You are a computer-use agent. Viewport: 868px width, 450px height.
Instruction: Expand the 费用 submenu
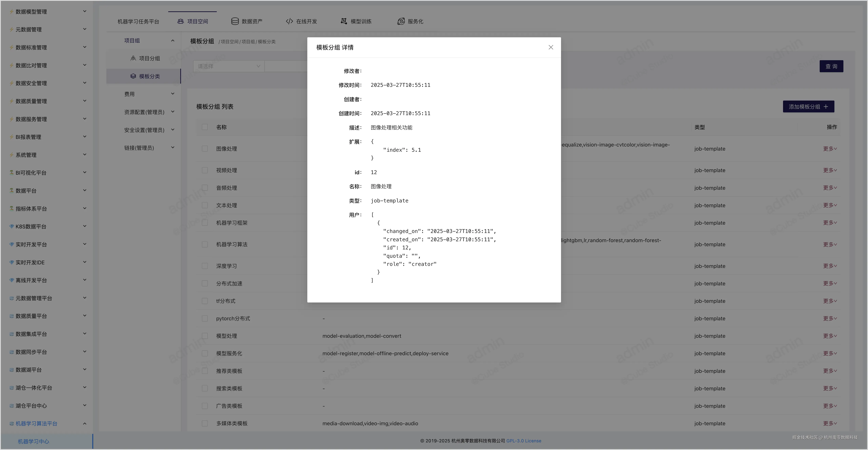(x=148, y=94)
